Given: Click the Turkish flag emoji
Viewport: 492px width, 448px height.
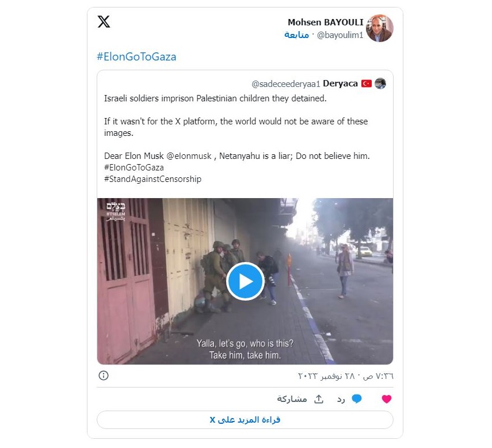Looking at the screenshot, I should click(367, 83).
